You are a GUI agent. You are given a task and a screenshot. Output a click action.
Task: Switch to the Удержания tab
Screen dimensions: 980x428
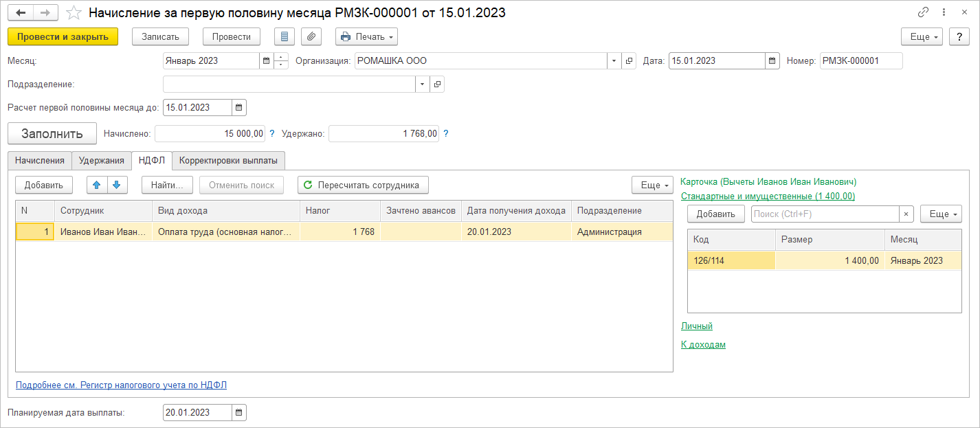(101, 160)
